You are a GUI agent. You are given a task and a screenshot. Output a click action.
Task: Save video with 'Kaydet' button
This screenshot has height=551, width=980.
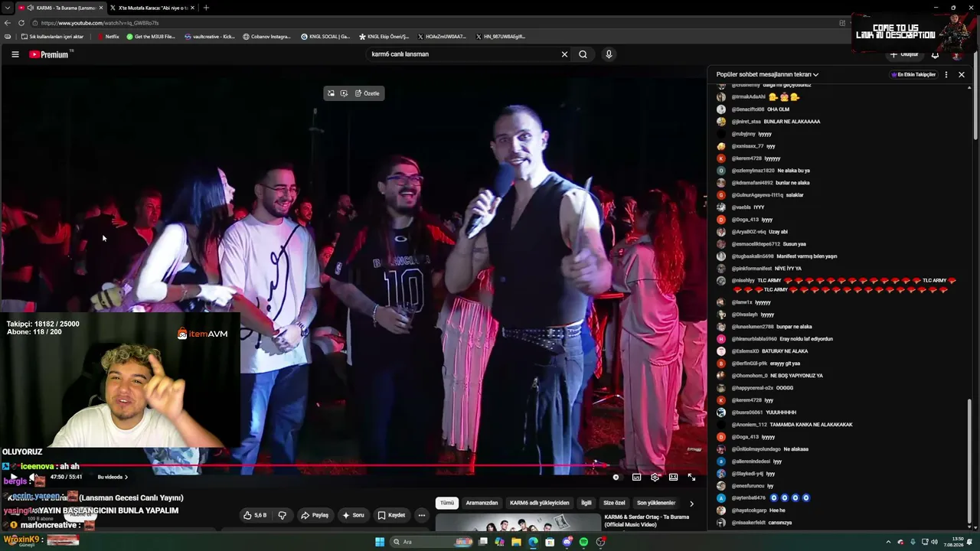tap(391, 515)
